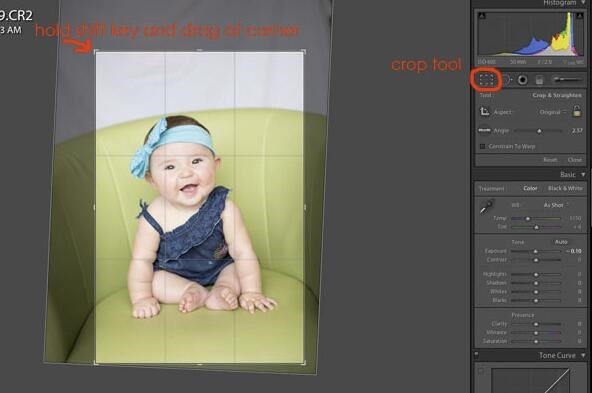Screen dimensions: 592x393
Task: Select the Crop Overlay tool icon
Action: pos(486,80)
